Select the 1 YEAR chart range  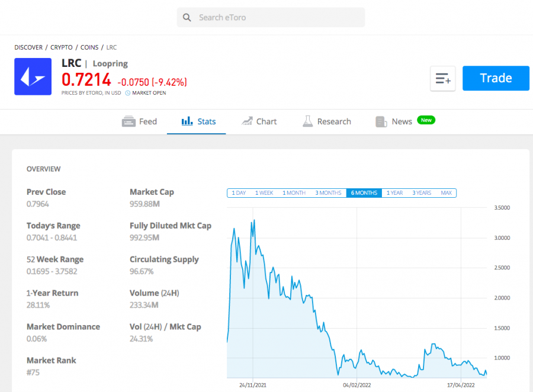[x=394, y=193]
